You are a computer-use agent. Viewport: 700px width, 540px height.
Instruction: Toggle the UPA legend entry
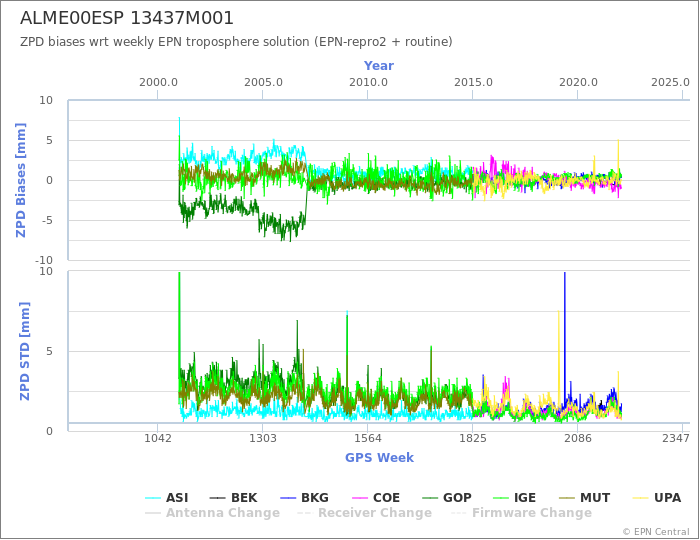tap(657, 498)
